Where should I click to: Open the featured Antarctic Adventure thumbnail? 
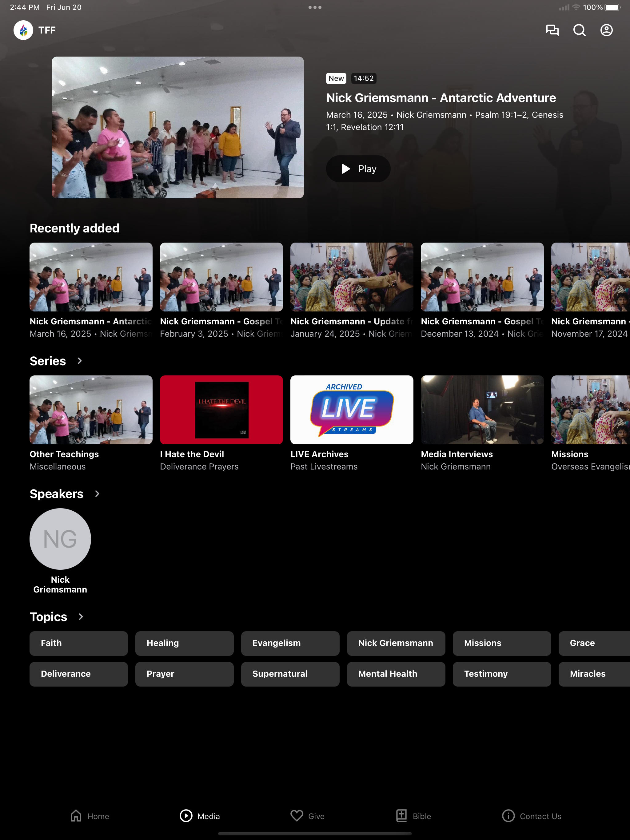tap(178, 127)
